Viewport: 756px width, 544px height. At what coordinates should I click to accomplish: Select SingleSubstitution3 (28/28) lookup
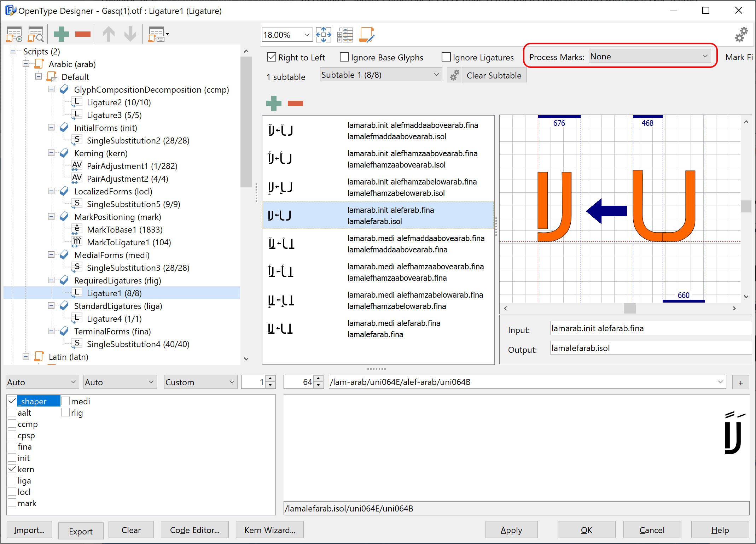click(138, 268)
